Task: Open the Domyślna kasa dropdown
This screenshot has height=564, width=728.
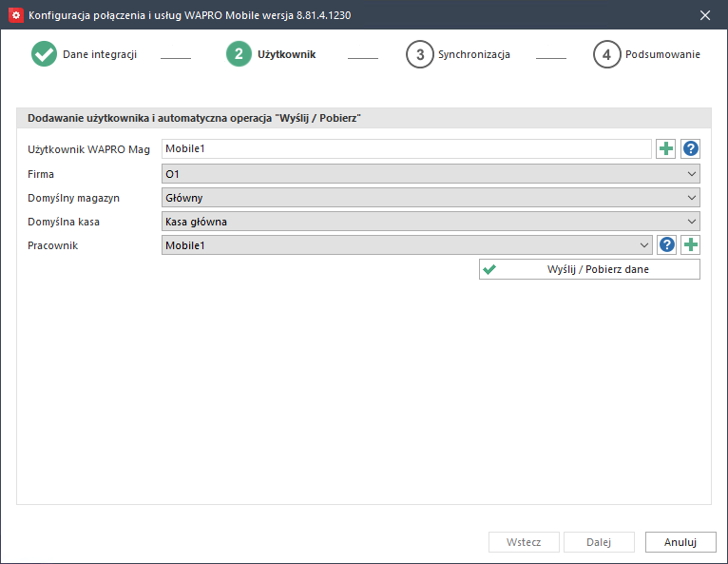Action: point(431,222)
